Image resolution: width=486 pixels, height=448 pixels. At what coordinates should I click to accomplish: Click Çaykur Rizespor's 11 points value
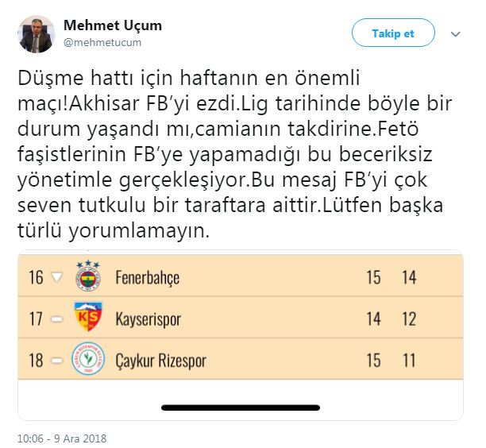click(409, 361)
